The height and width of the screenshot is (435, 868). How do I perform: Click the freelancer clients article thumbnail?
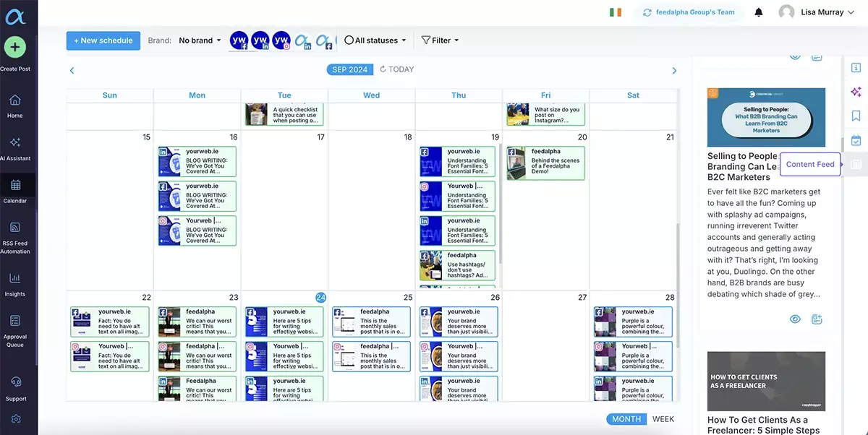[766, 382]
